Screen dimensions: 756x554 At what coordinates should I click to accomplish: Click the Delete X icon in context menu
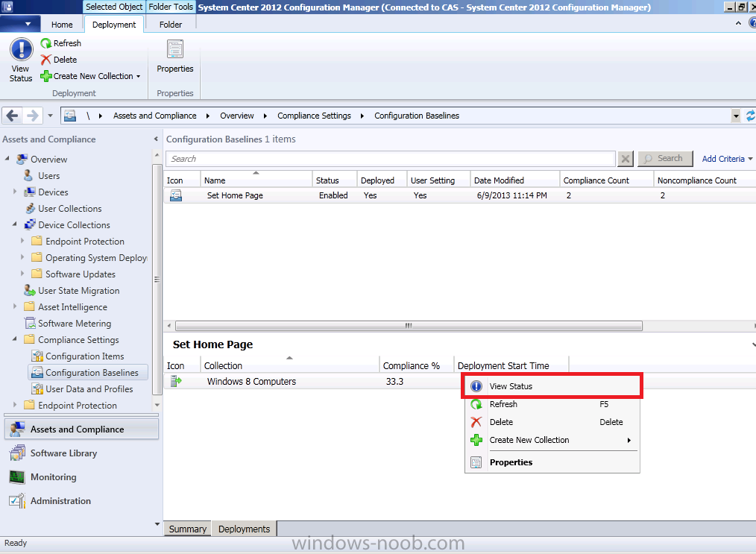click(476, 422)
